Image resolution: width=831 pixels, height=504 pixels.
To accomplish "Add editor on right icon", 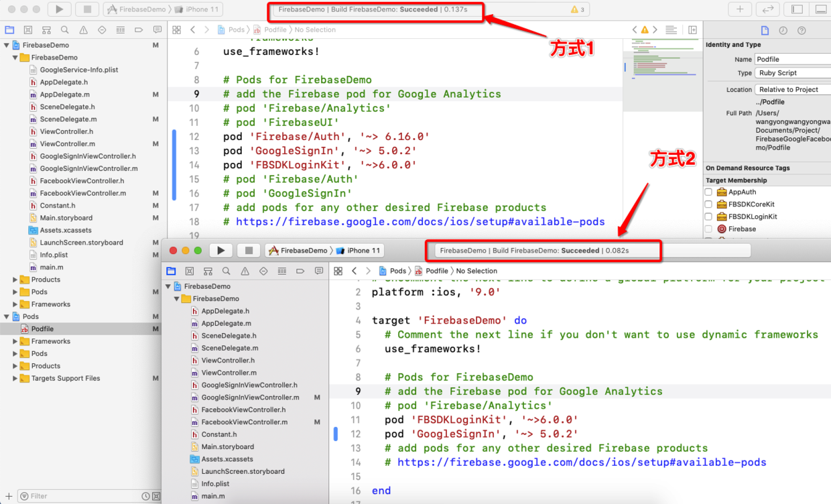I will point(692,29).
